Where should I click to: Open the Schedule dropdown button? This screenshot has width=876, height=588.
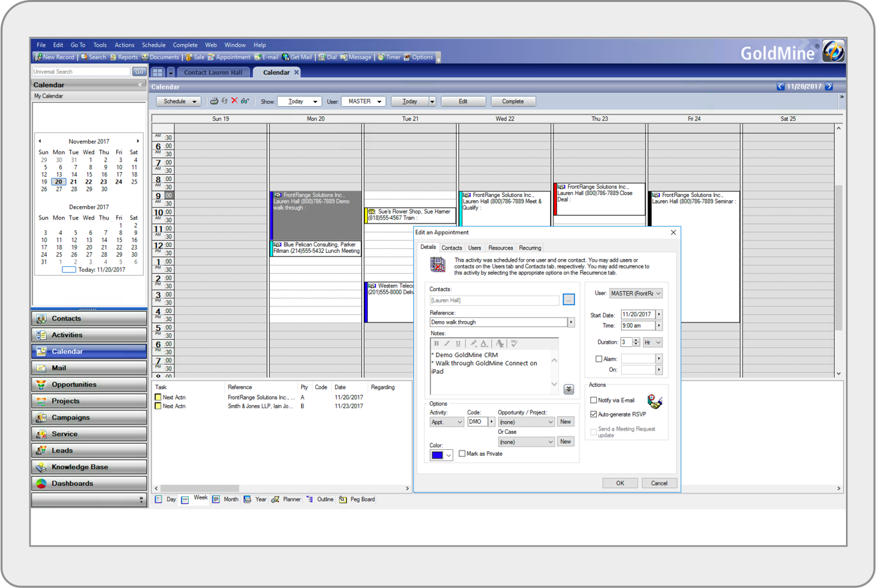pyautogui.click(x=178, y=101)
